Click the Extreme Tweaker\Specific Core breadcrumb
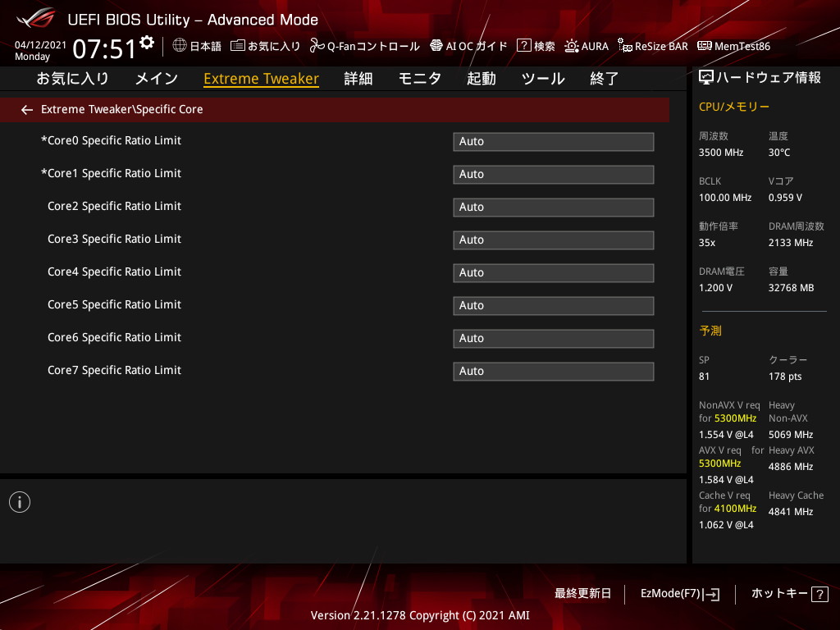This screenshot has height=630, width=840. pyautogui.click(x=122, y=109)
